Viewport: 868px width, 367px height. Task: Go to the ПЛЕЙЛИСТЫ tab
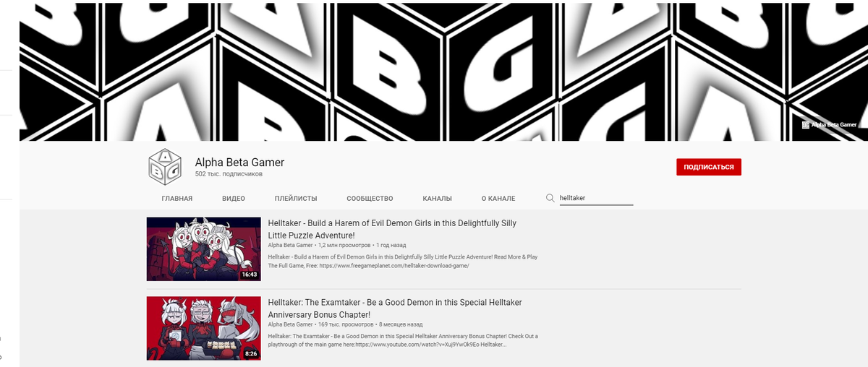(296, 199)
